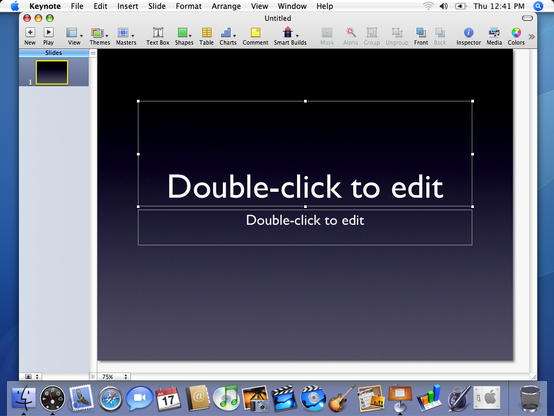This screenshot has width=554, height=416.
Task: Open the Charts dropdown
Action: click(x=228, y=36)
